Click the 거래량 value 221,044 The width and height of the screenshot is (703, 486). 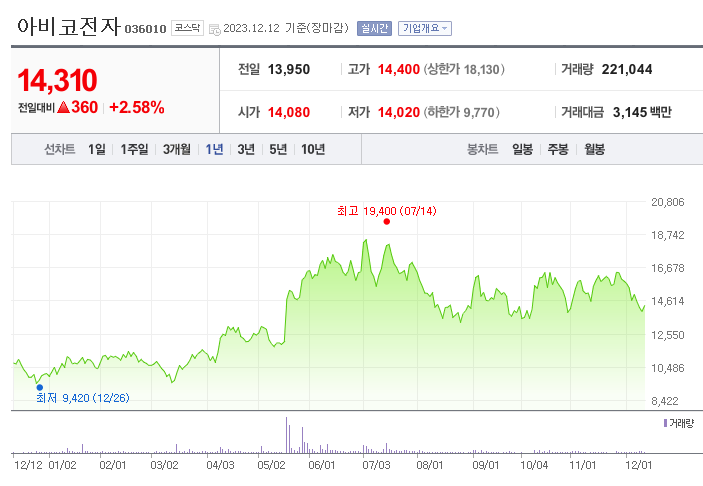pos(627,69)
